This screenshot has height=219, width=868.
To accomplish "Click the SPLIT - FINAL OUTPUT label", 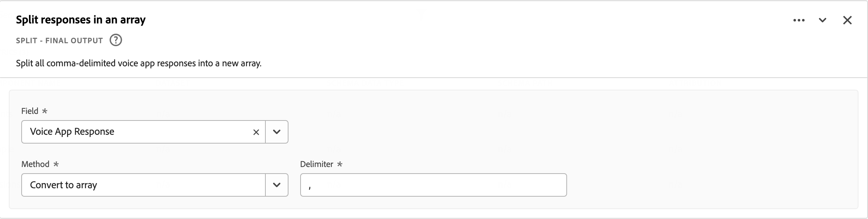I will 59,41.
